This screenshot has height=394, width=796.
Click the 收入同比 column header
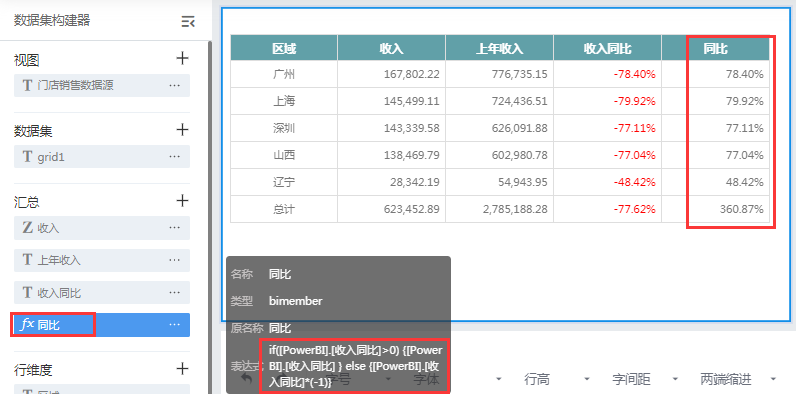click(607, 48)
